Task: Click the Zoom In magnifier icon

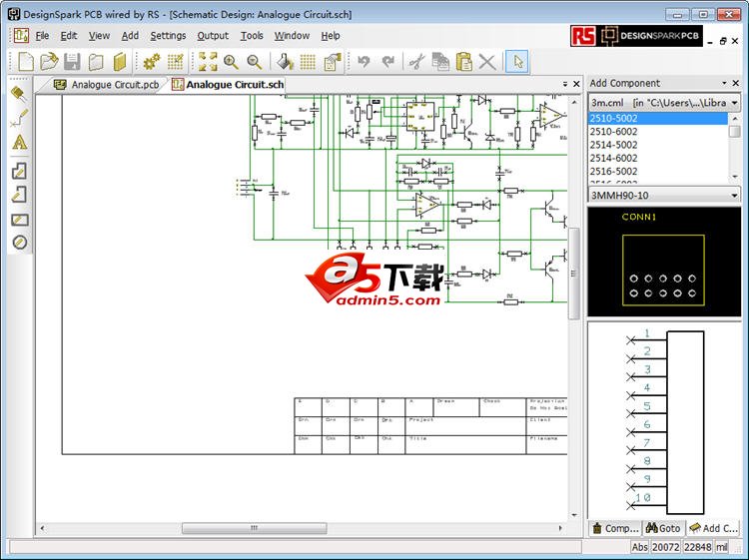Action: (x=231, y=62)
